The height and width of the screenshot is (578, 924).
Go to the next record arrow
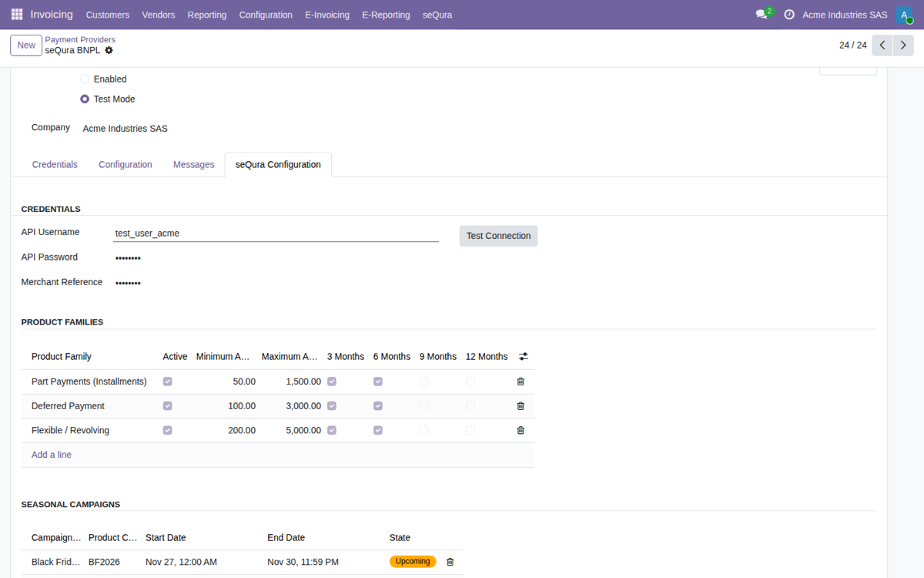[x=903, y=45]
